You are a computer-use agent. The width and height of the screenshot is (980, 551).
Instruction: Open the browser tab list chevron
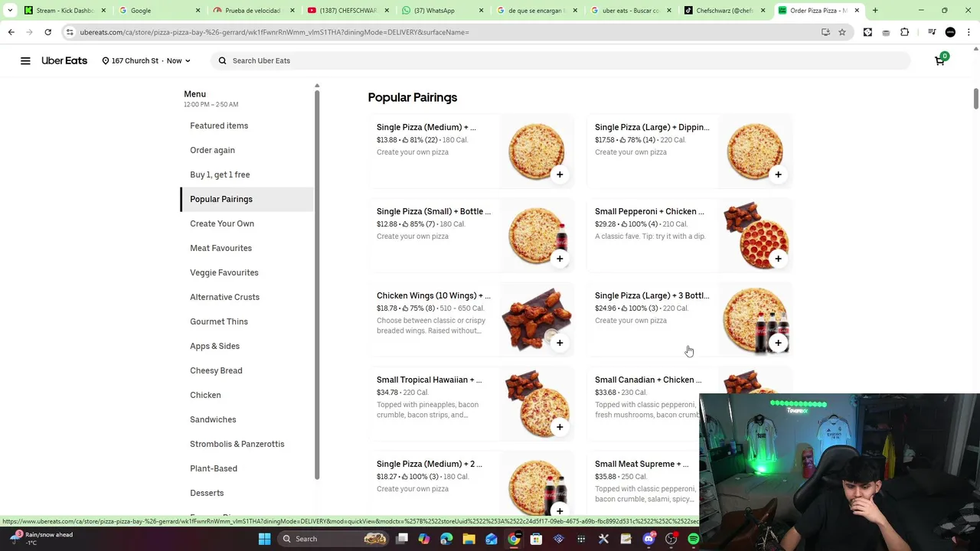pos(10,11)
